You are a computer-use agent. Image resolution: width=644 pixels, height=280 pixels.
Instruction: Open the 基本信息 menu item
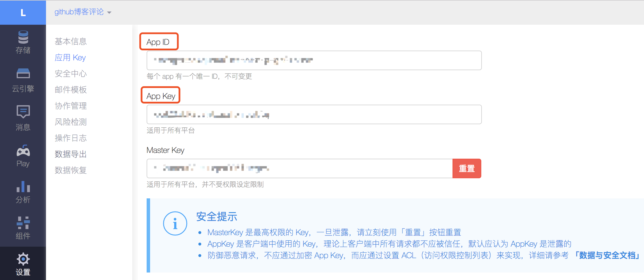click(71, 41)
